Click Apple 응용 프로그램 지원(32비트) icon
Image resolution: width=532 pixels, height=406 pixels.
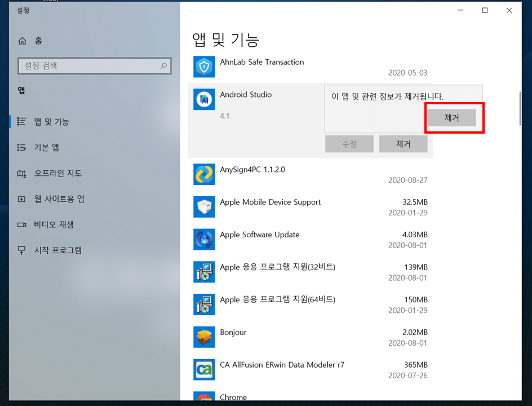click(204, 272)
